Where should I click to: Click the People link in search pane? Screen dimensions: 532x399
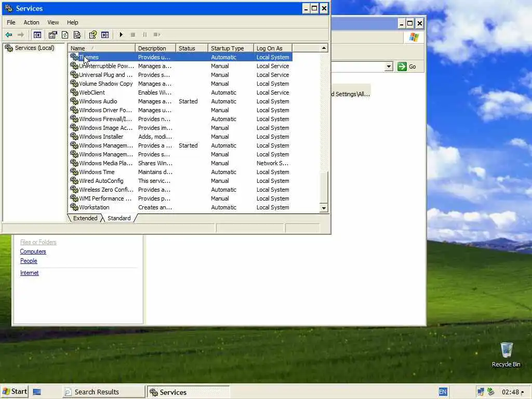29,261
